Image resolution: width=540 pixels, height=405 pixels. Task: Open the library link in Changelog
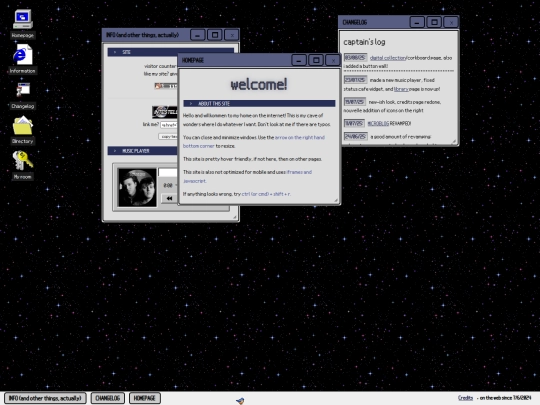pyautogui.click(x=401, y=89)
